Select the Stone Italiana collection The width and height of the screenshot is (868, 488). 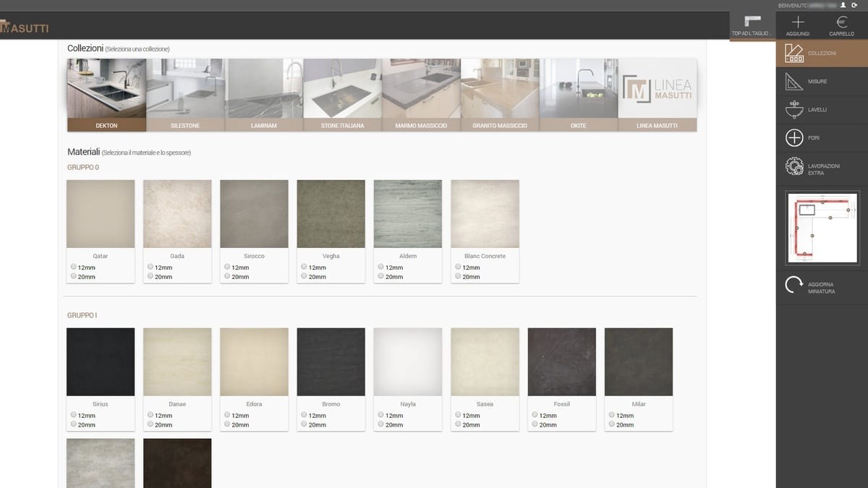tap(342, 95)
